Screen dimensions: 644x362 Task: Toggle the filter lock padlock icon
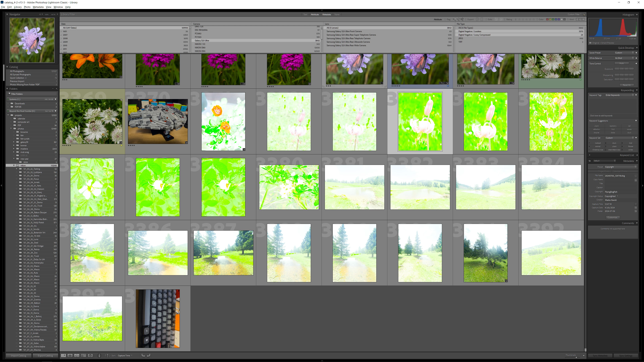tap(584, 14)
